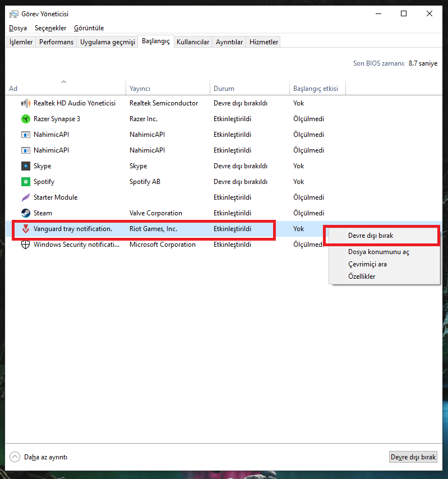448x479 pixels.
Task: Switch to the Kullanıcılar tab
Action: (x=193, y=42)
